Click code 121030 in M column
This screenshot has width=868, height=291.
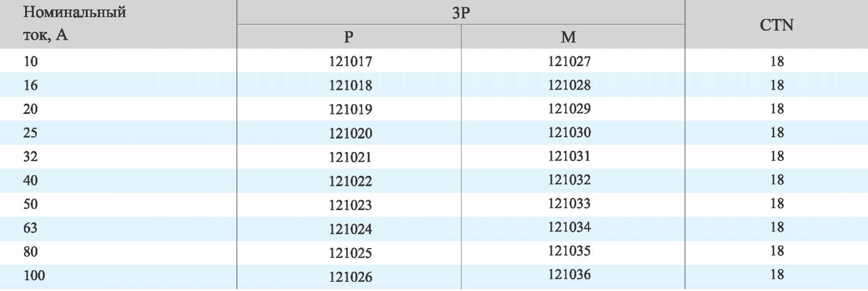tap(569, 132)
